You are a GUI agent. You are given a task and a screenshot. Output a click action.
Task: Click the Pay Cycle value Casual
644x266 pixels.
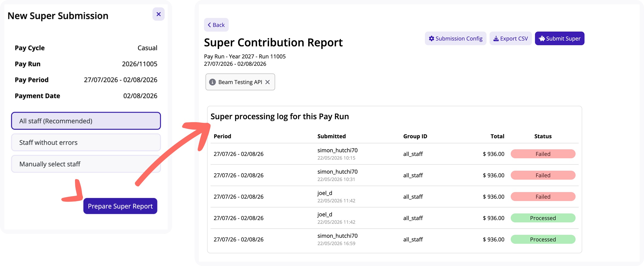147,48
